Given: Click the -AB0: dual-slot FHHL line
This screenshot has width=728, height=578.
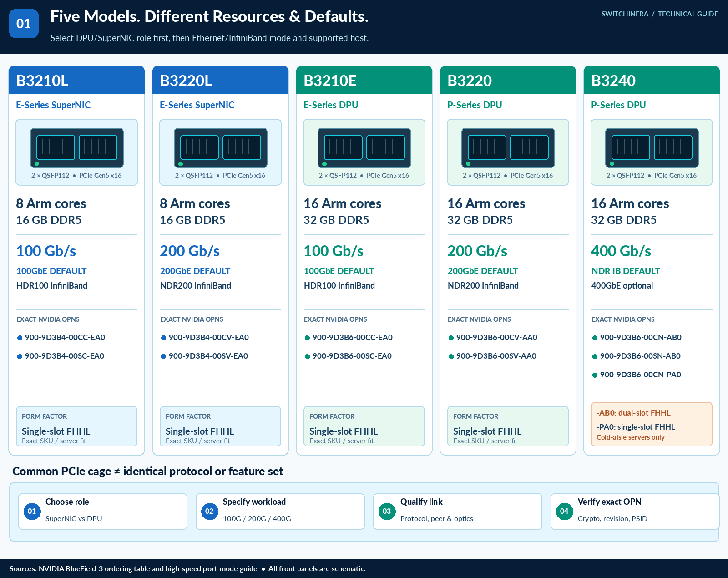Looking at the screenshot, I should 633,413.
